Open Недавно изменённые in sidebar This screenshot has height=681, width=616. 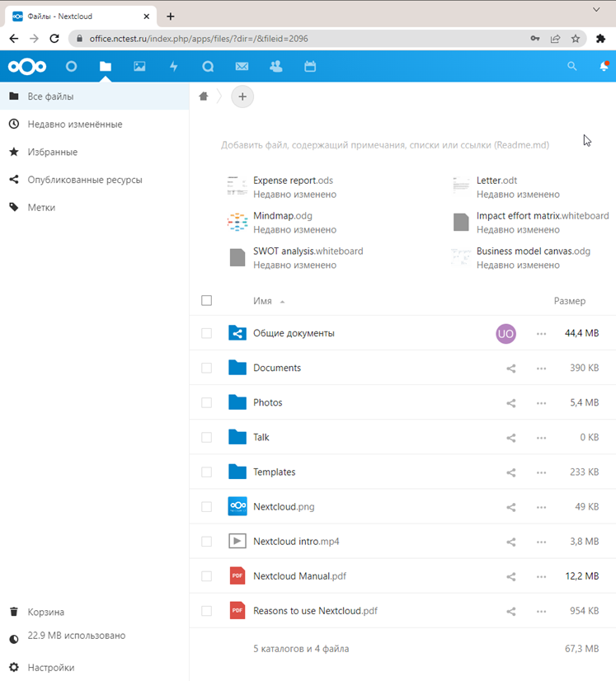[94, 124]
